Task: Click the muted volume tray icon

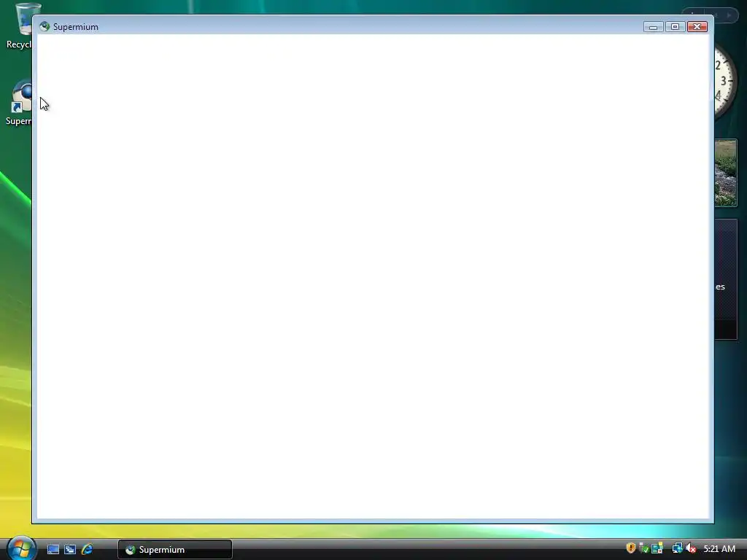Action: 691,548
